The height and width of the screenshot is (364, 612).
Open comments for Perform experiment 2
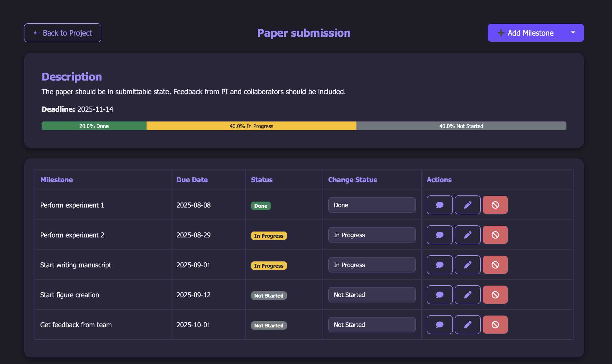tap(440, 235)
